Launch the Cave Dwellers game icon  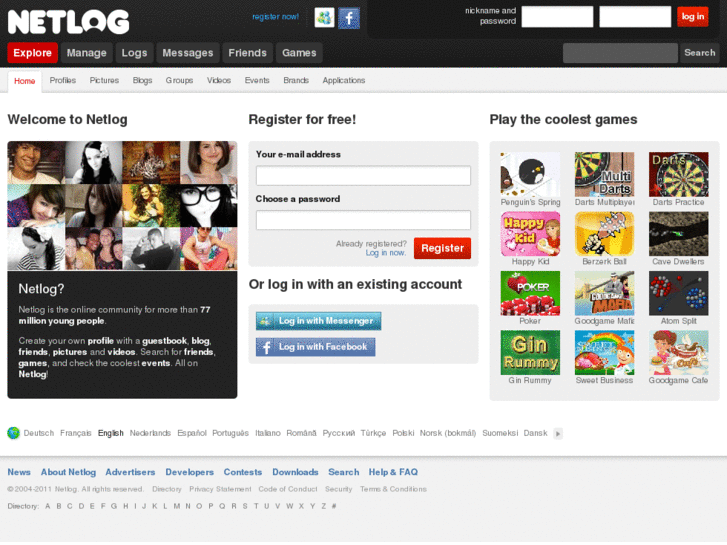678,234
